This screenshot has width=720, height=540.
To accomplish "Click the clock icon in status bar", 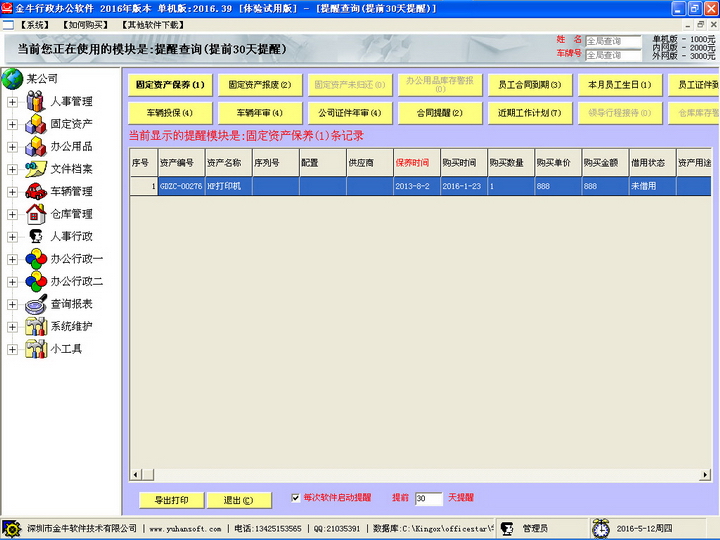I will point(600,528).
